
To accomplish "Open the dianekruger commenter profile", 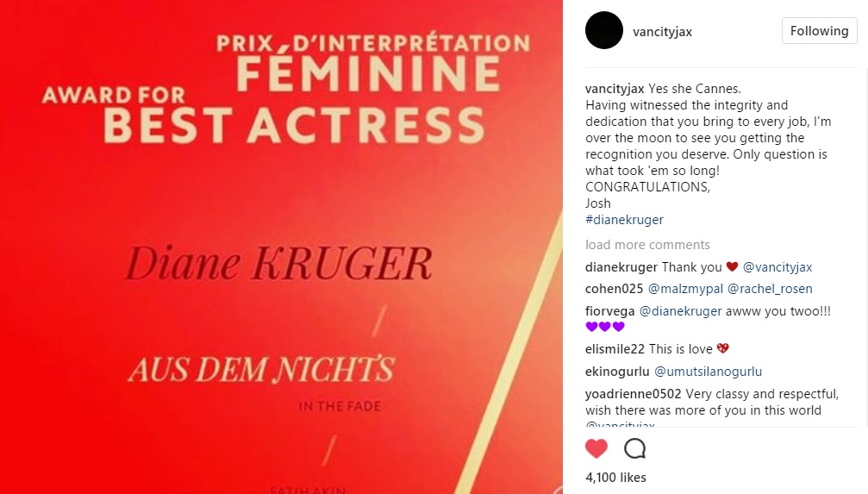I will [621, 267].
